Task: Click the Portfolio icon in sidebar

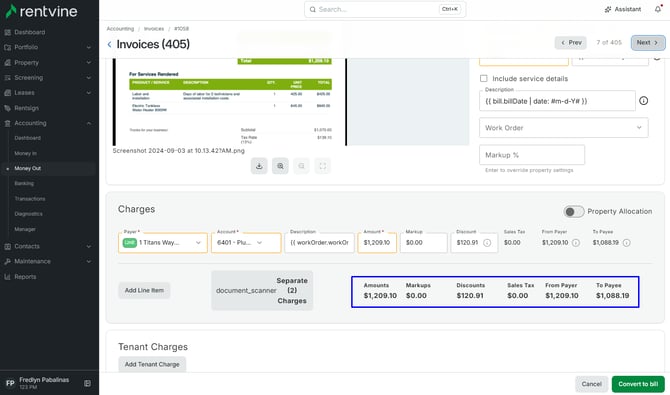Action: [x=7, y=47]
